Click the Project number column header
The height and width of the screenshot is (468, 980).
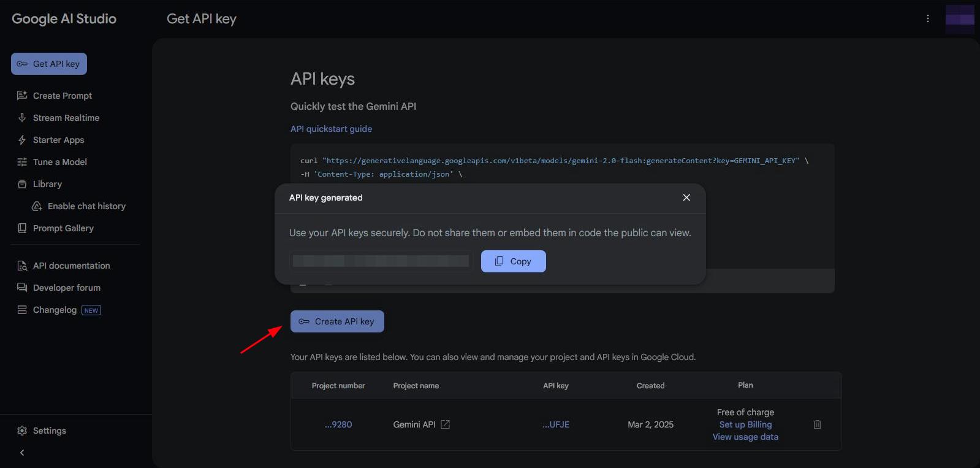coord(338,386)
